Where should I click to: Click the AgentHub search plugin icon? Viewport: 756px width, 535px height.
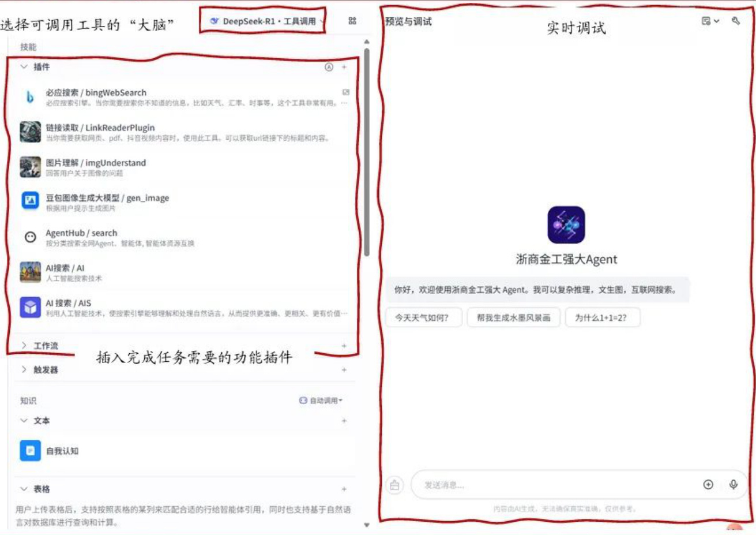tap(30, 237)
